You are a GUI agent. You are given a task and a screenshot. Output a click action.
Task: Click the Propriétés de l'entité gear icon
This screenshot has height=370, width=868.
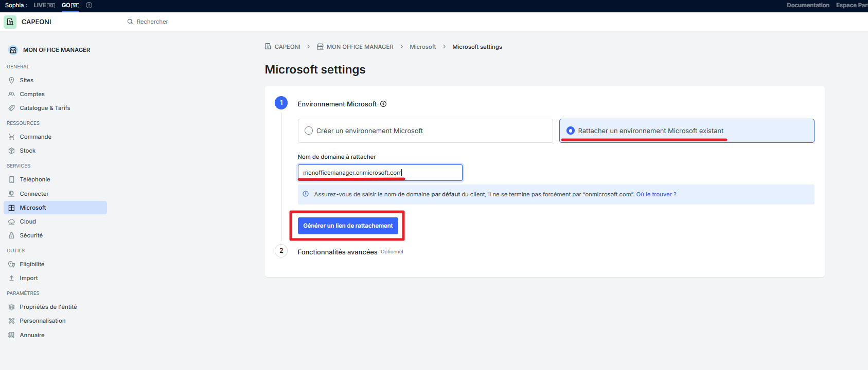coord(11,307)
